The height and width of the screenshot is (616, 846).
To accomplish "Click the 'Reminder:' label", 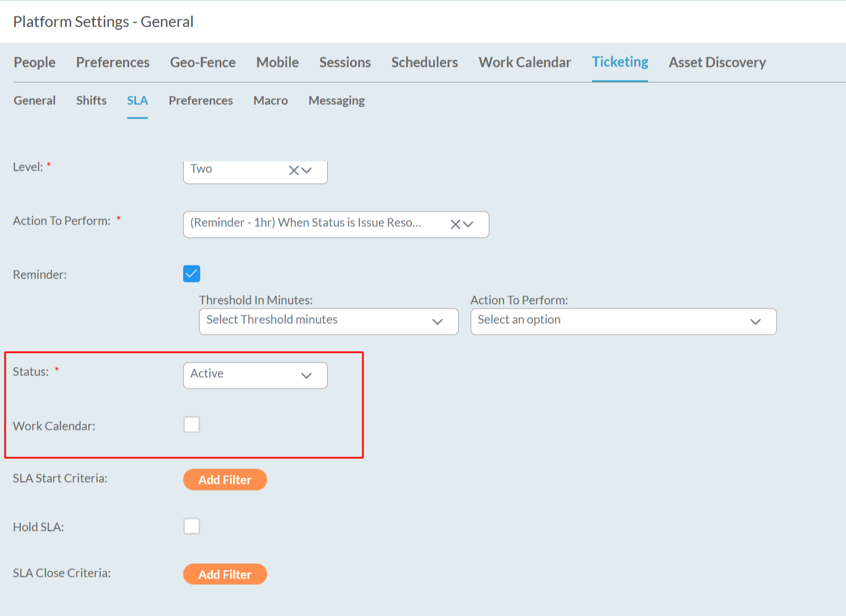I will point(40,275).
